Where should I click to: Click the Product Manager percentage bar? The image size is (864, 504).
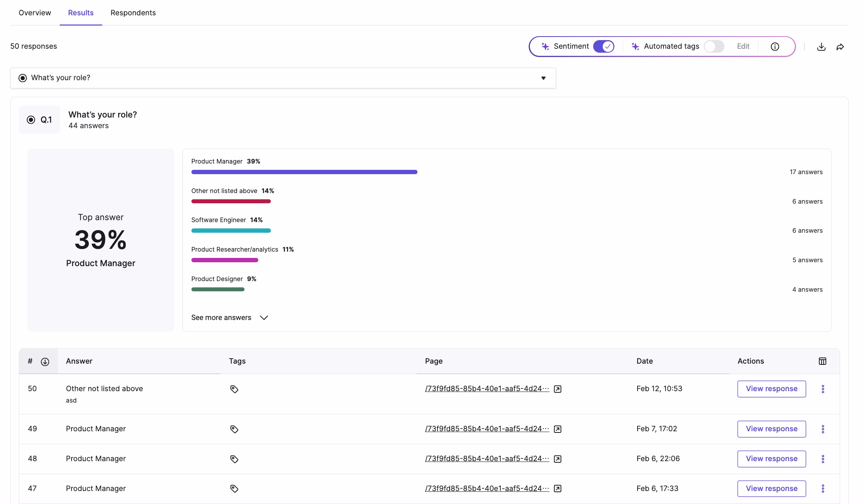pyautogui.click(x=304, y=172)
